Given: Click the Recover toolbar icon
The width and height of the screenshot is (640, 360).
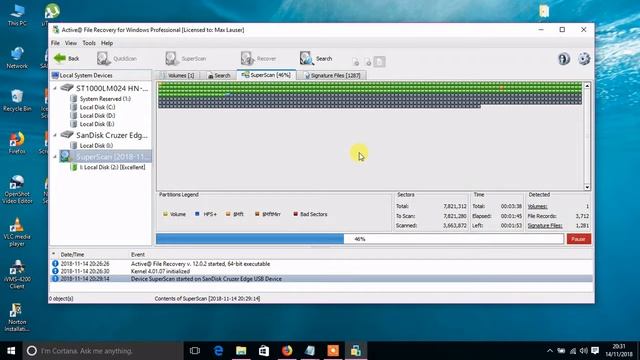Looking at the screenshot, I should click(247, 58).
